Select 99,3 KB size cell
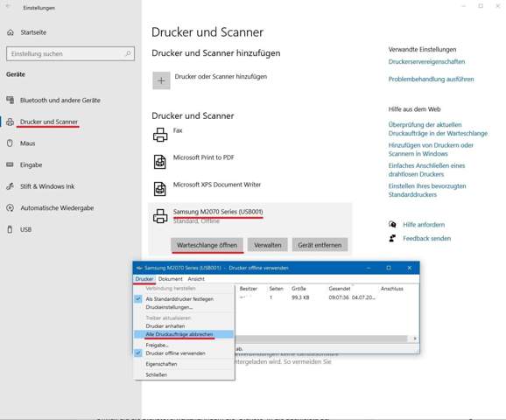Image resolution: width=506 pixels, height=420 pixels. tap(300, 297)
